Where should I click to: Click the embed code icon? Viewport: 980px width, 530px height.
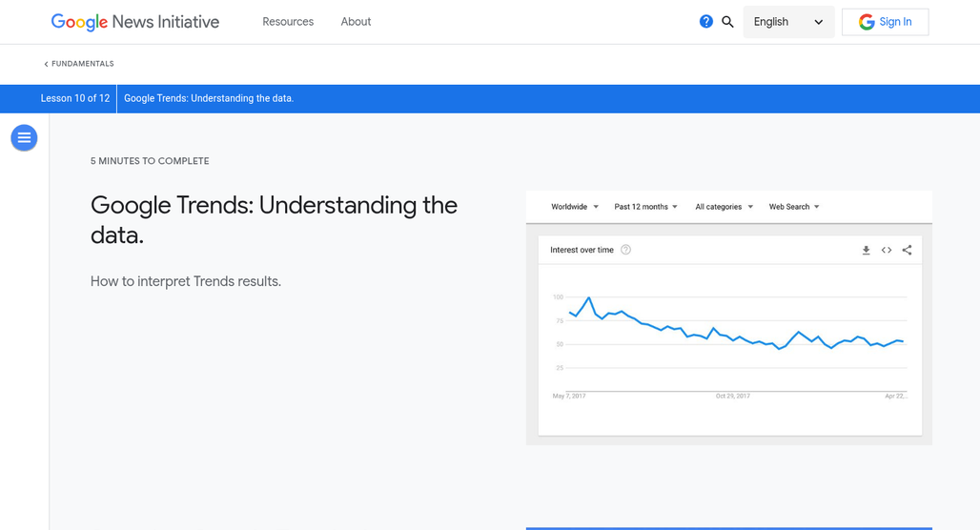(887, 251)
